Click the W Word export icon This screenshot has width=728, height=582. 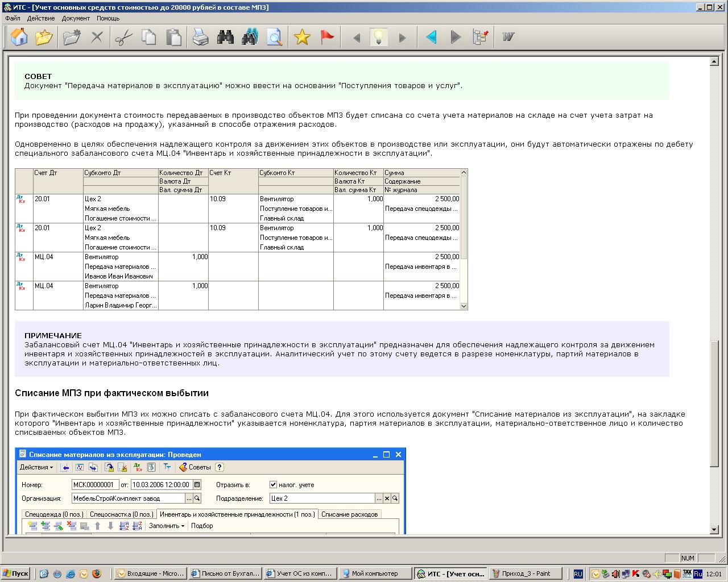[508, 38]
